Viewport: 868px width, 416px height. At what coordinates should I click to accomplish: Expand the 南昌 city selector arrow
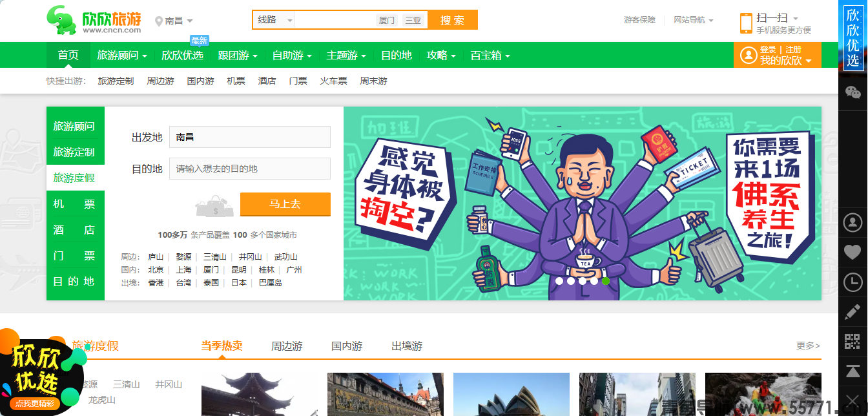tap(189, 21)
